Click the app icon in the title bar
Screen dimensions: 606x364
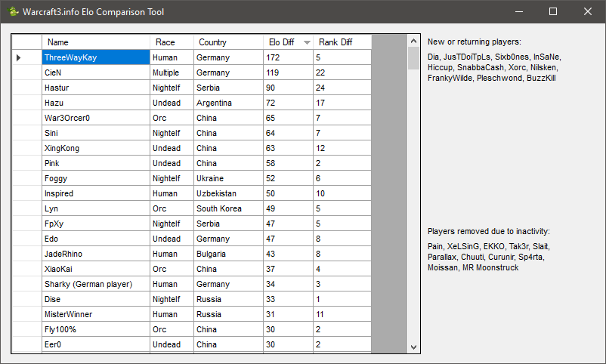coord(13,11)
